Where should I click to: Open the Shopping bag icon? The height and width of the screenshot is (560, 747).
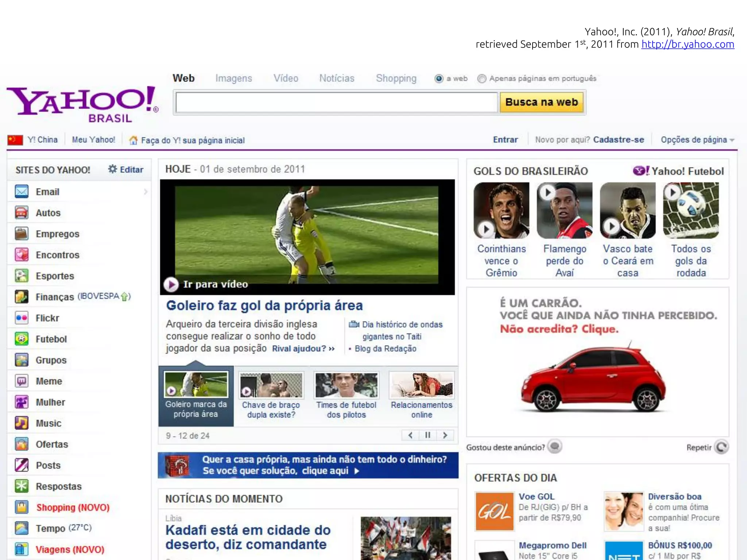[x=22, y=507]
